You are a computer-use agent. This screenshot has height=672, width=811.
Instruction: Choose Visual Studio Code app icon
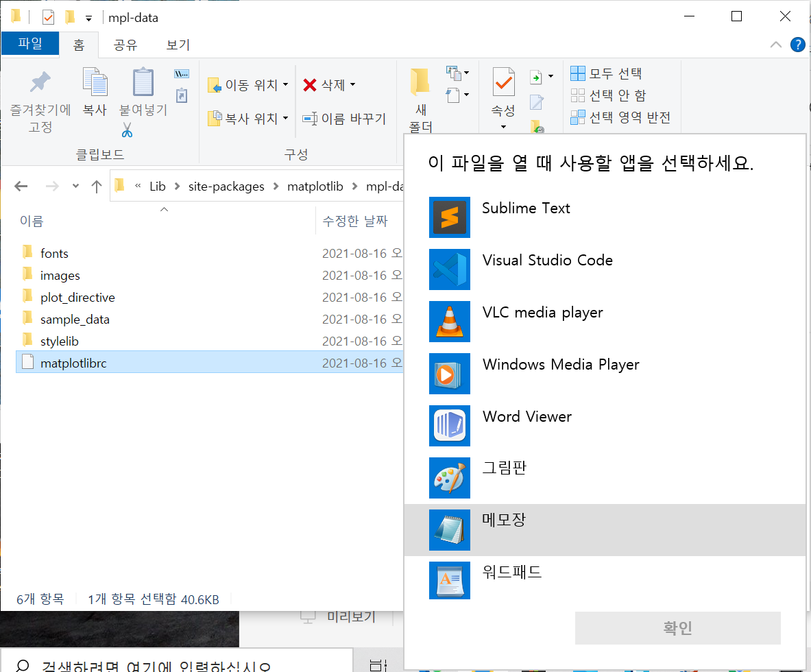(450, 269)
